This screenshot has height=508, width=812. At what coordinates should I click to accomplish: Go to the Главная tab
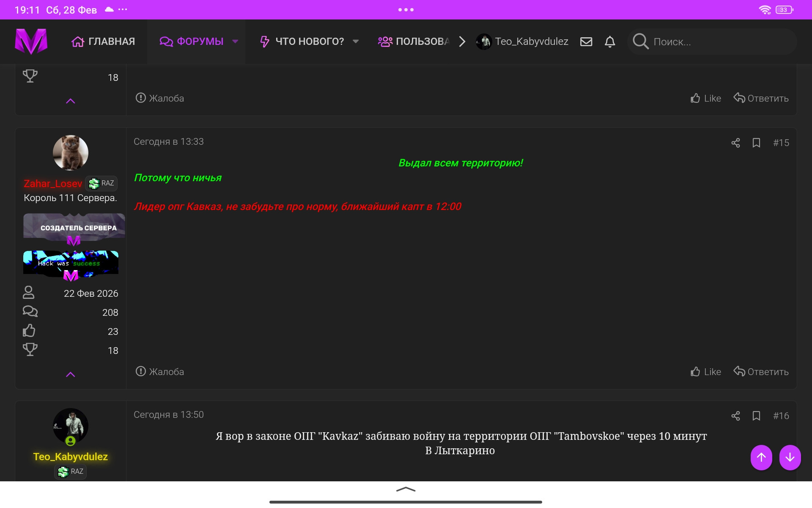(x=103, y=41)
